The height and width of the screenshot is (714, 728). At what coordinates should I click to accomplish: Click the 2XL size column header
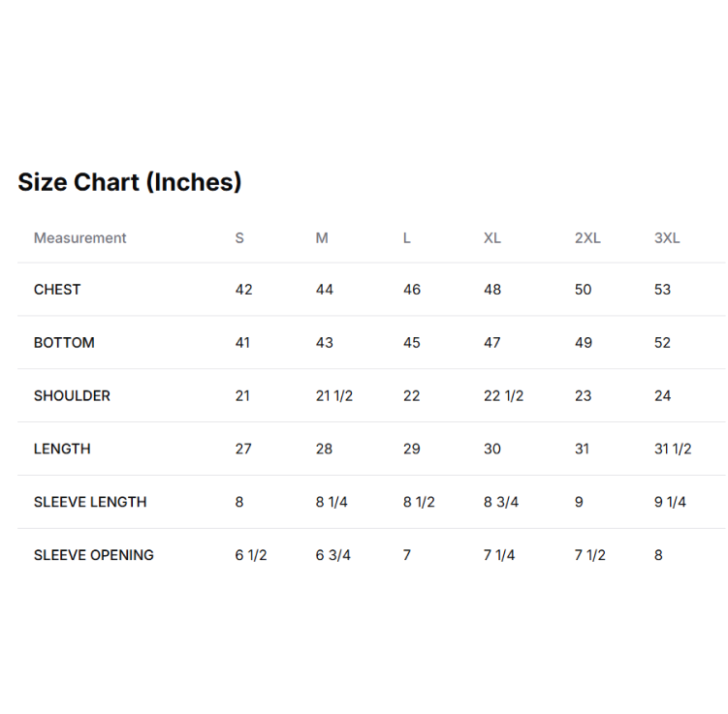tap(587, 238)
